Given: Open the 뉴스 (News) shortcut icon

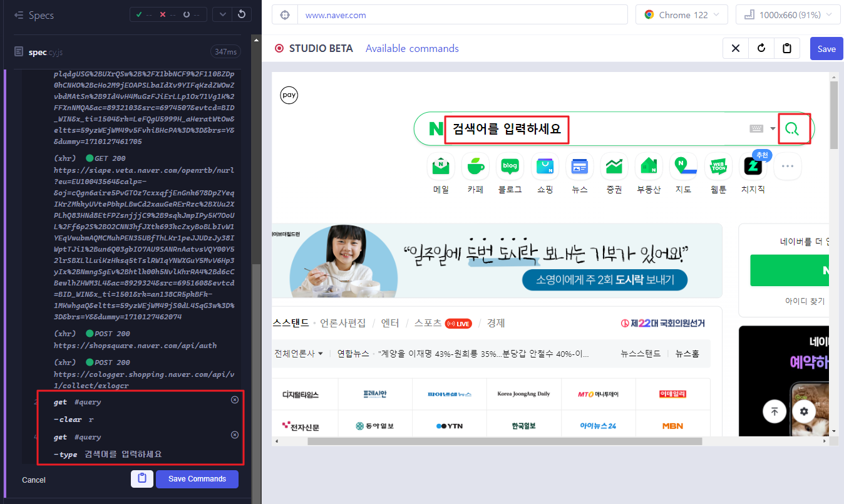Looking at the screenshot, I should [579, 166].
